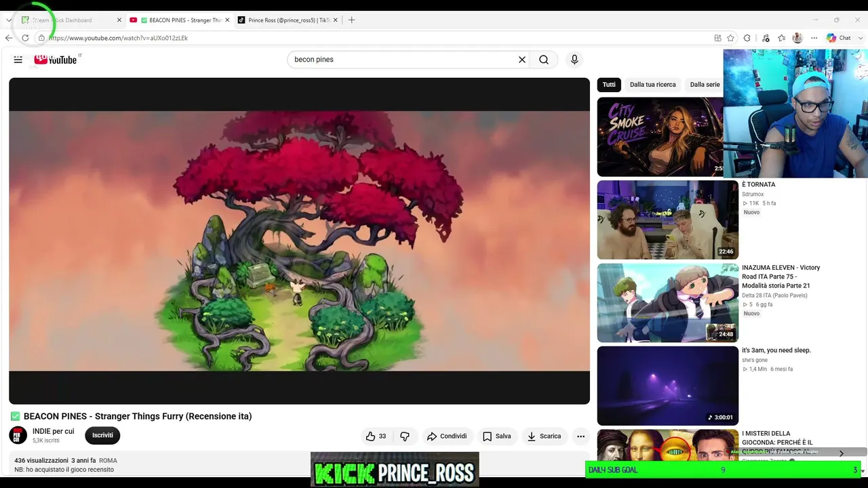Image resolution: width=868 pixels, height=488 pixels.
Task: Switch to the Kick Dashboard tab
Action: point(71,20)
